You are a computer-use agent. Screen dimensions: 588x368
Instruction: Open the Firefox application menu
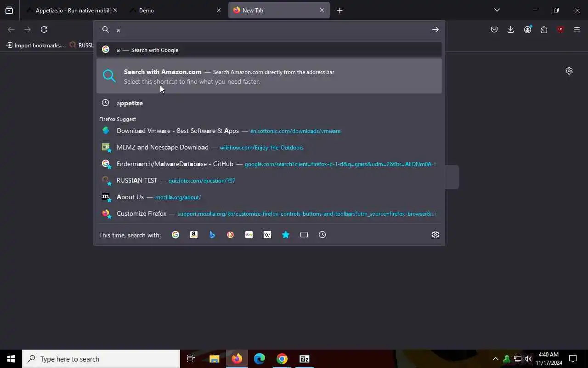click(x=577, y=29)
